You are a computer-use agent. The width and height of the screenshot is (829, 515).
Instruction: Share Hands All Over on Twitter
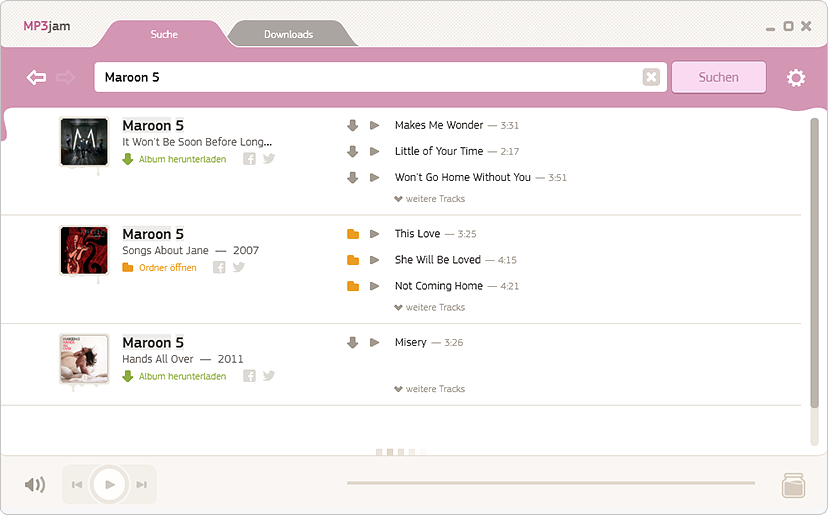point(269,375)
